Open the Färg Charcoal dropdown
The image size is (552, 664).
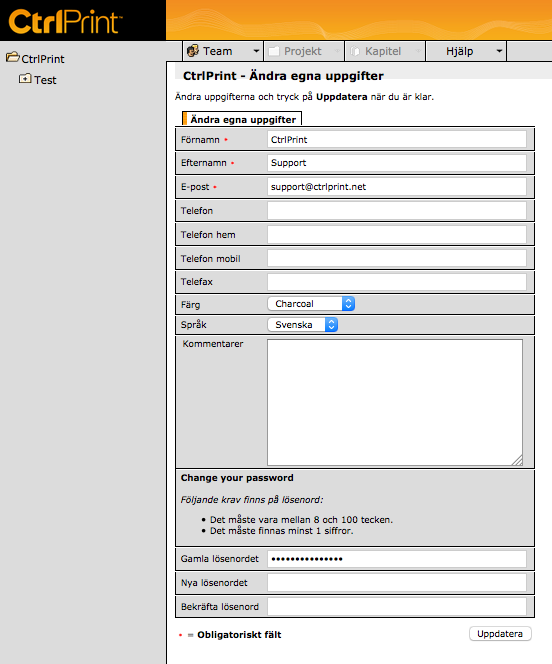pyautogui.click(x=311, y=304)
